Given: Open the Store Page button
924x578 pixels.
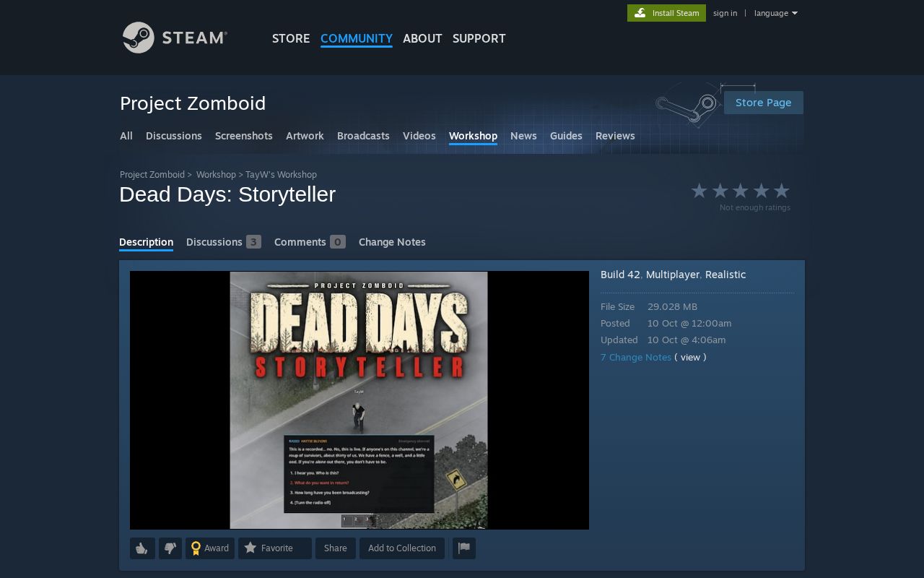Looking at the screenshot, I should (764, 103).
